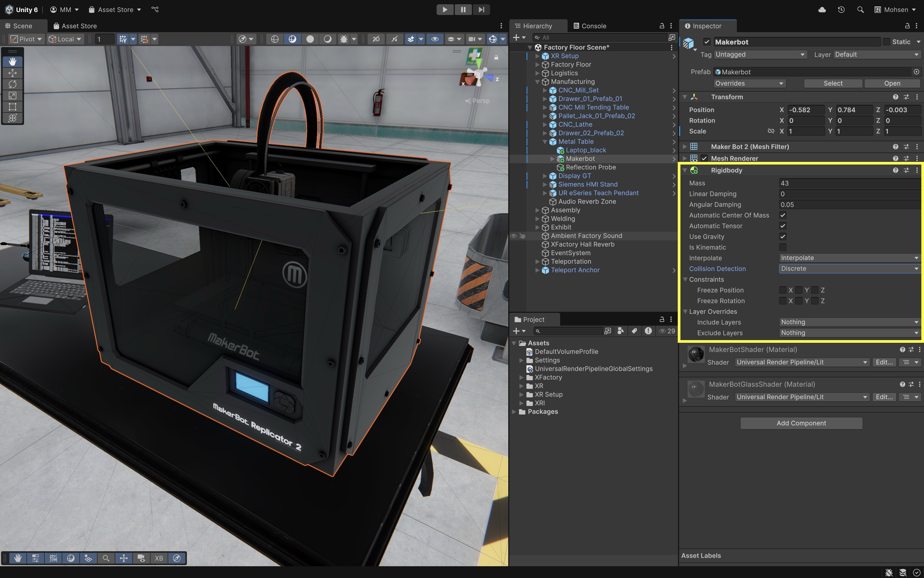The width and height of the screenshot is (924, 578).
Task: Open Unity cloud services icon
Action: [x=822, y=10]
